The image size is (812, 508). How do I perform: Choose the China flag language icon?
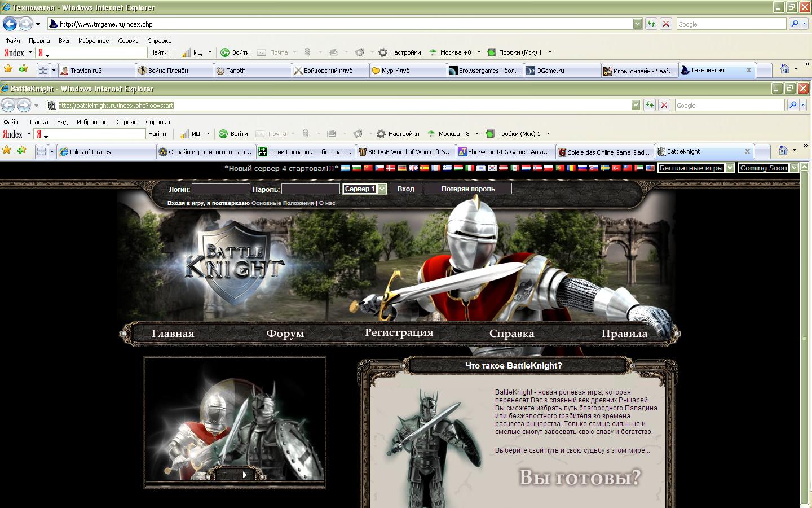pos(368,168)
